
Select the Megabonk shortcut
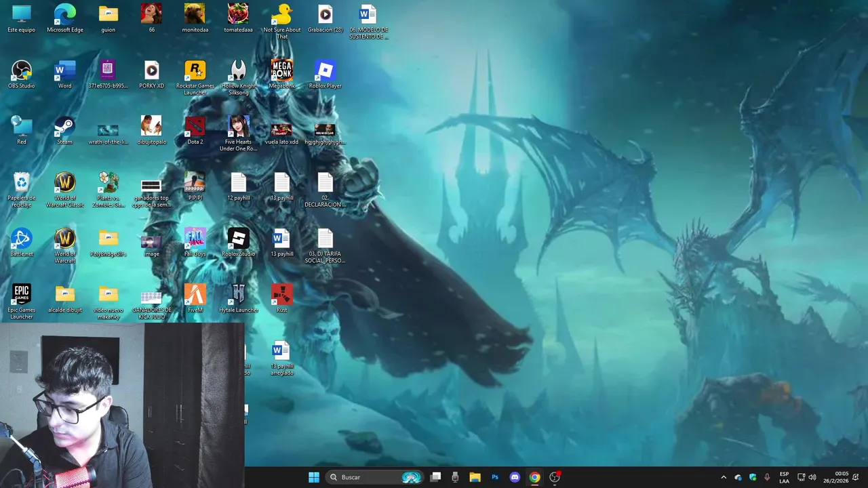coord(281,75)
